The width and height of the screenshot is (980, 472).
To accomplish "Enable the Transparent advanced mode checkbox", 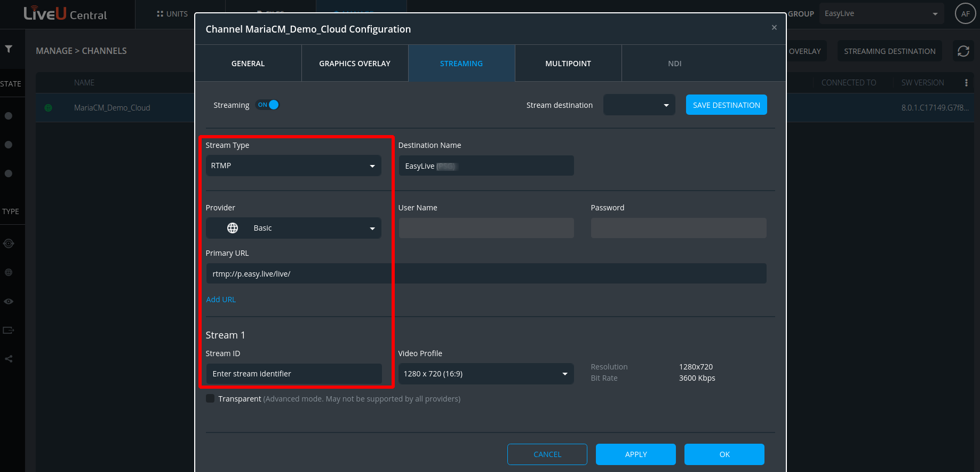I will [x=210, y=398].
